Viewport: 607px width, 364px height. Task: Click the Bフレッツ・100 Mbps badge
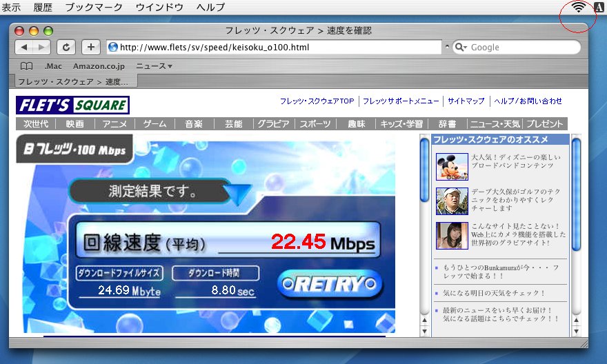click(74, 149)
